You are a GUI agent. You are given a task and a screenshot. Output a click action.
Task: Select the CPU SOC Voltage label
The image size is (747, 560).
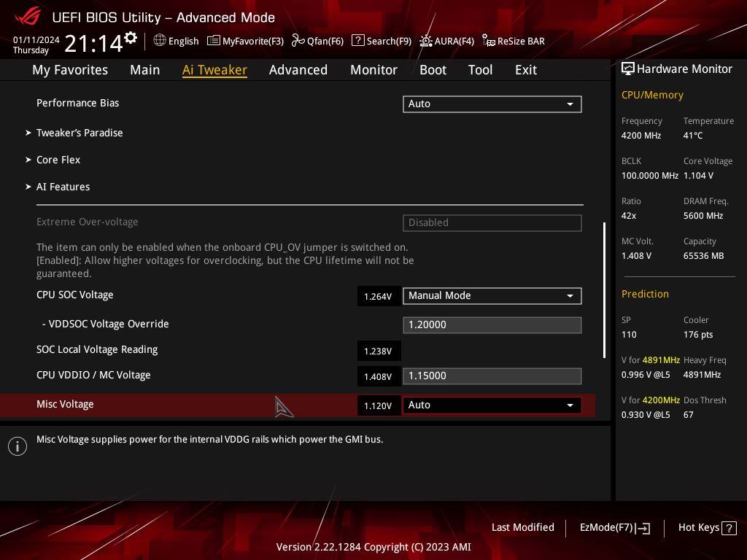[75, 295]
